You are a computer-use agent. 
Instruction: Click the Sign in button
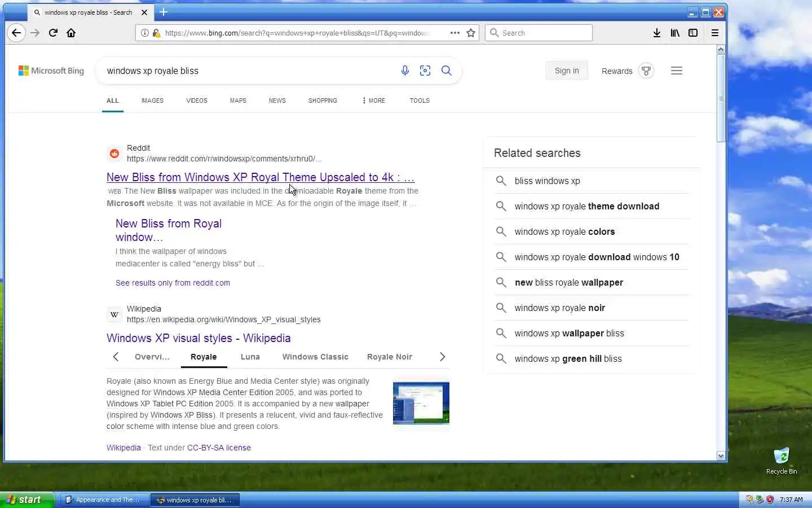567,71
